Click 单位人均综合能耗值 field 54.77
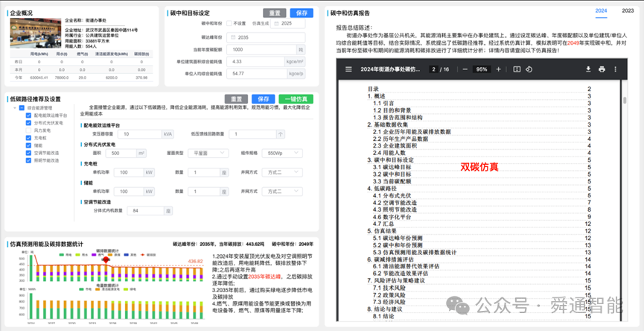The height and width of the screenshot is (331, 644). pos(256,74)
